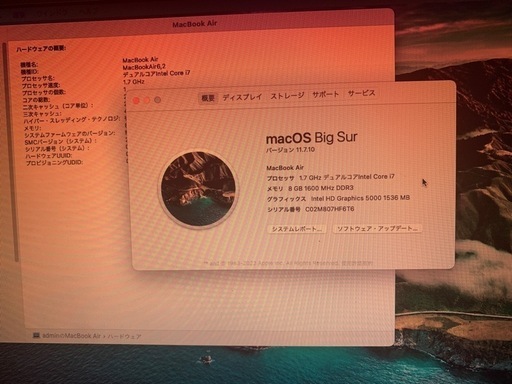
Task: Open the ディスプレイ tab
Action: [242, 97]
